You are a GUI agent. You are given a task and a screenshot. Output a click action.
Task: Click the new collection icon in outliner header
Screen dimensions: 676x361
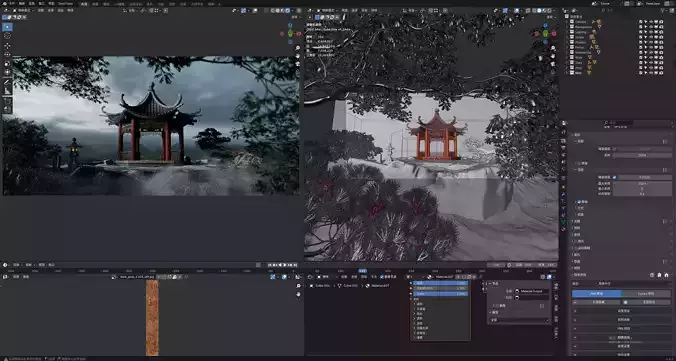[672, 10]
